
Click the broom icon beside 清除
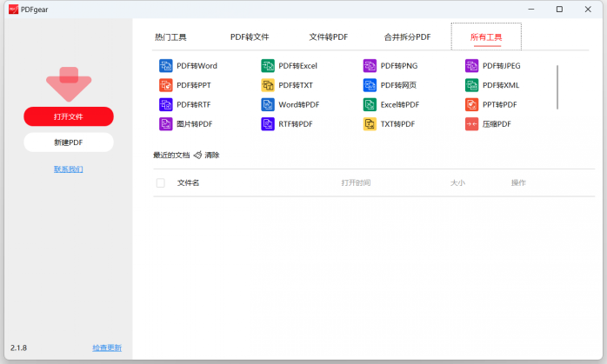(197, 156)
